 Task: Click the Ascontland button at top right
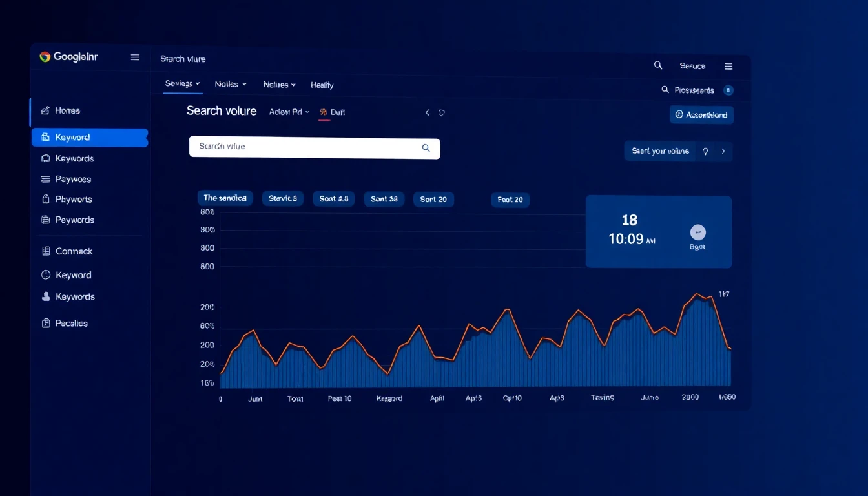click(701, 114)
